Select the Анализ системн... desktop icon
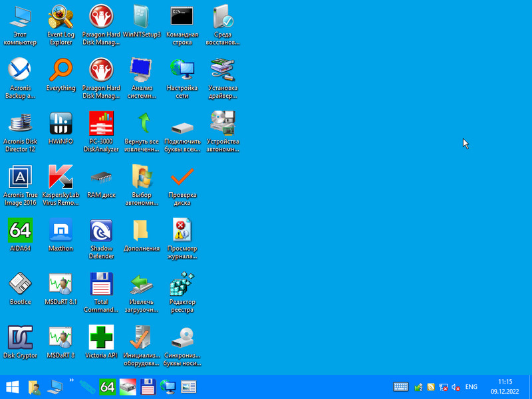Viewport: 532px width, 399px height. (x=142, y=78)
